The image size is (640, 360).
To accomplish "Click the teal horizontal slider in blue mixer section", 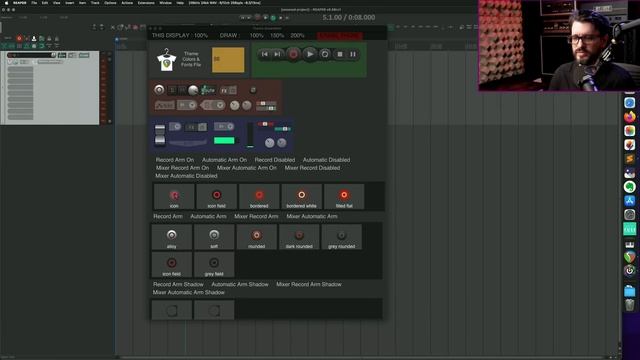I will [x=282, y=129].
